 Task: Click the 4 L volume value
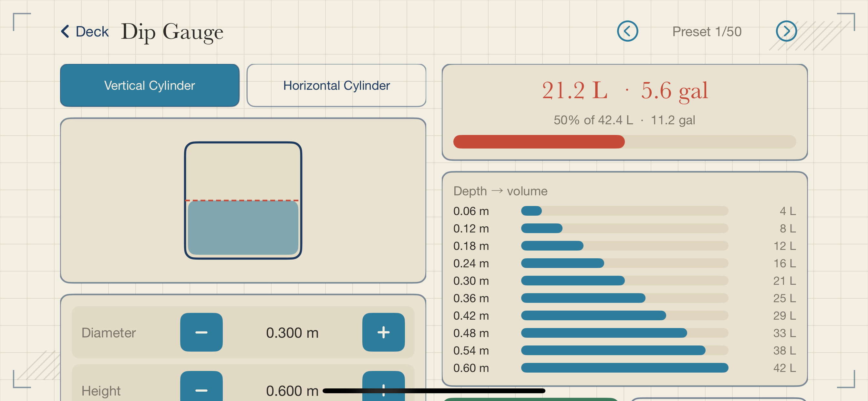pyautogui.click(x=788, y=211)
